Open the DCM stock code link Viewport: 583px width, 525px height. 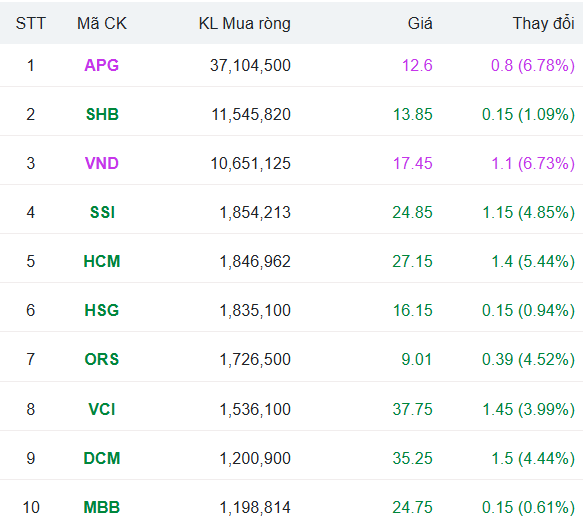click(x=102, y=458)
